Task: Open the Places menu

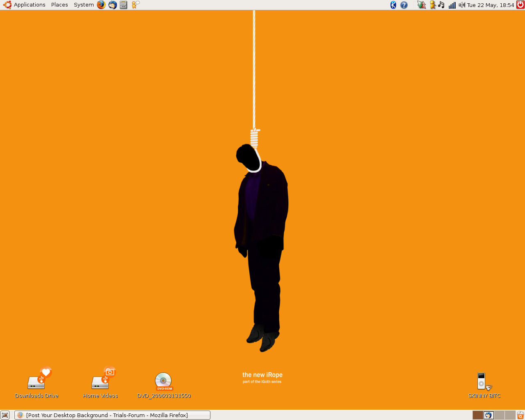Action: (59, 5)
